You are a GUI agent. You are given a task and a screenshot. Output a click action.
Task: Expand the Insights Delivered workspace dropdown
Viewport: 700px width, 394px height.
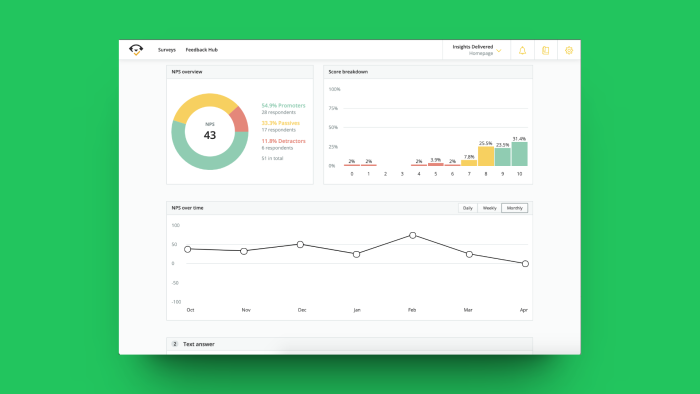click(x=477, y=50)
